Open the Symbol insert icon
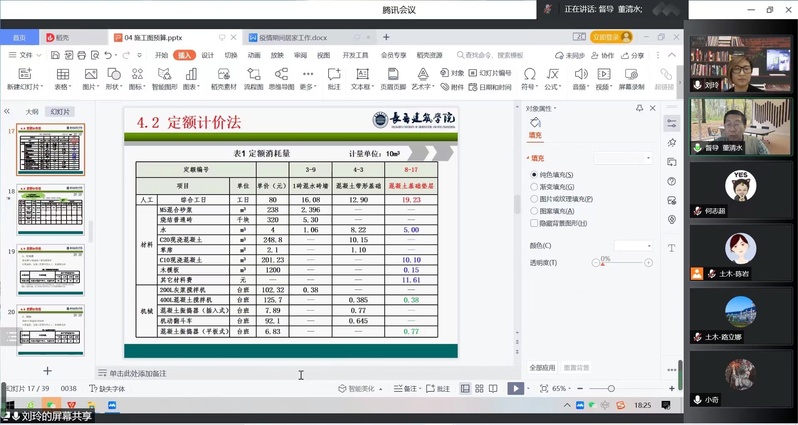Screen dimensions: 798x425 pyautogui.click(x=531, y=78)
